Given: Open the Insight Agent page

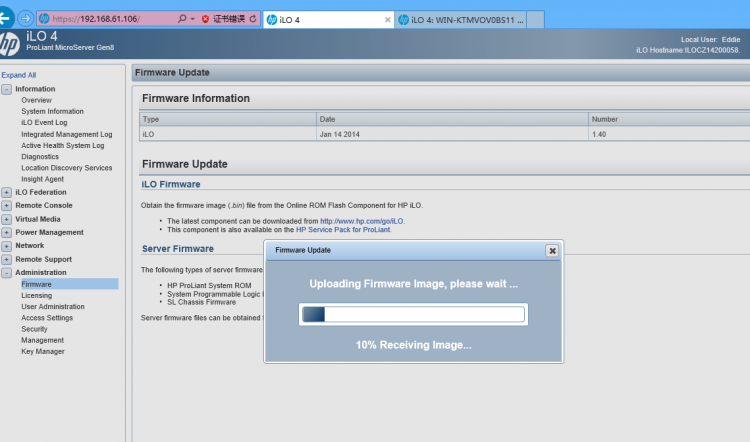Looking at the screenshot, I should (42, 179).
